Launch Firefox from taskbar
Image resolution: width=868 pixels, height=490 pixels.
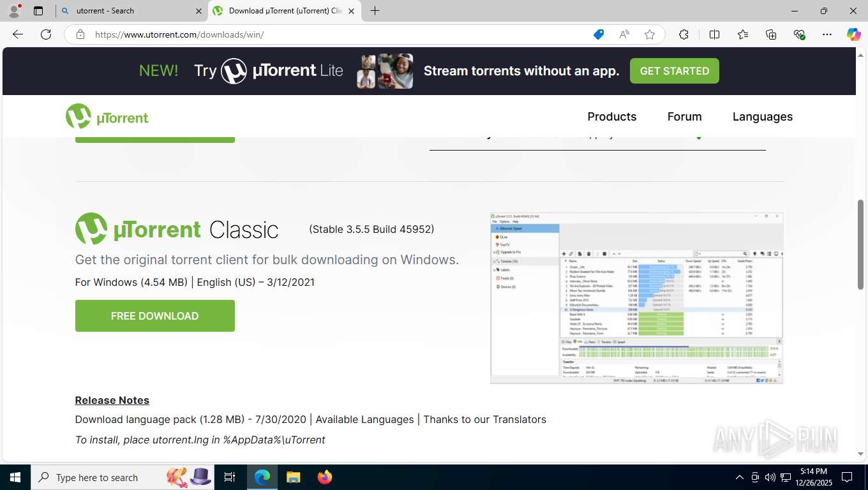(325, 477)
